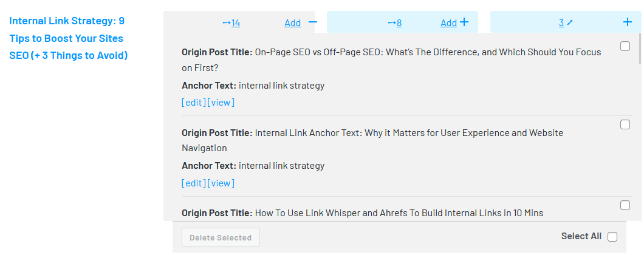644x255 pixels.
Task: View the Internal Link Anchor Text post
Action: click(221, 183)
